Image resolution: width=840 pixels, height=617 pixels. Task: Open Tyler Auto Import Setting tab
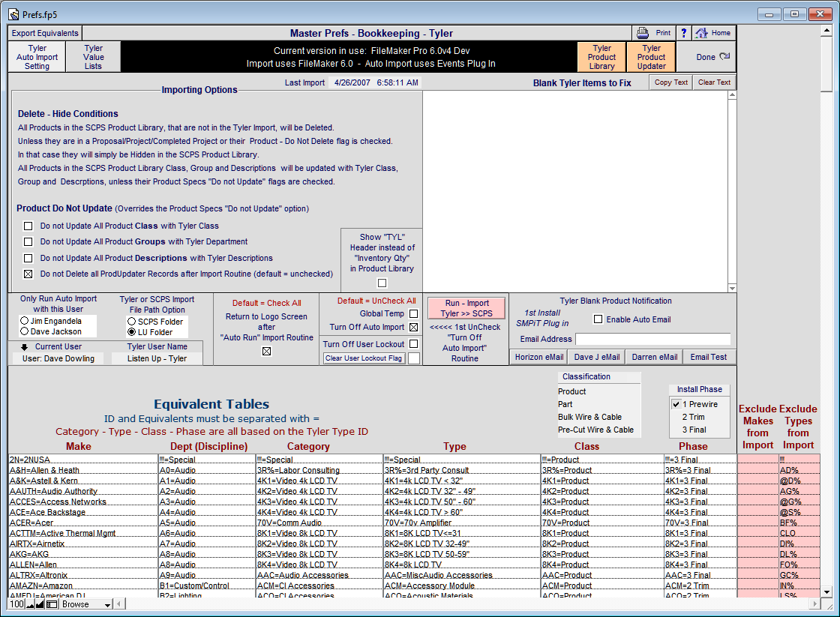pos(37,57)
